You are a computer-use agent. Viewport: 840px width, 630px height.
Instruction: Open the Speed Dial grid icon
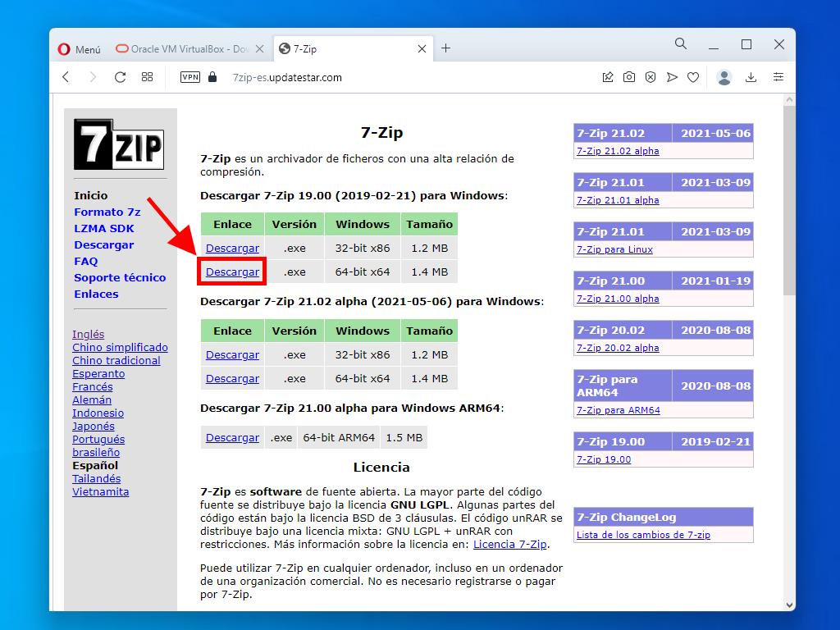click(x=148, y=77)
